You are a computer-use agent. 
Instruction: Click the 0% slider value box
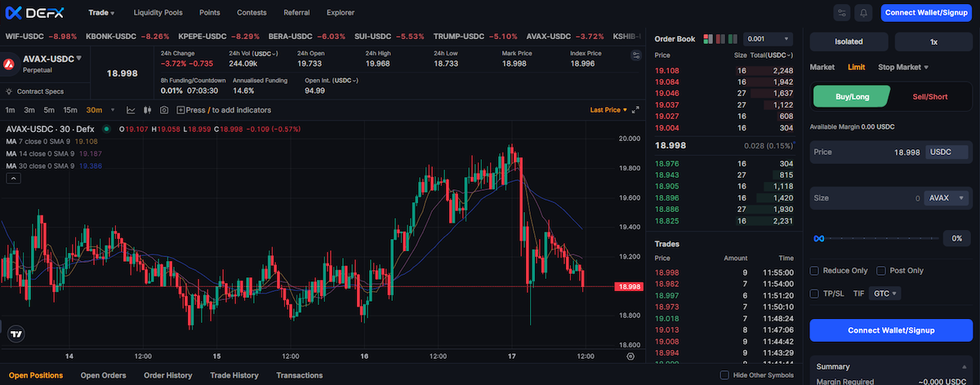(957, 239)
